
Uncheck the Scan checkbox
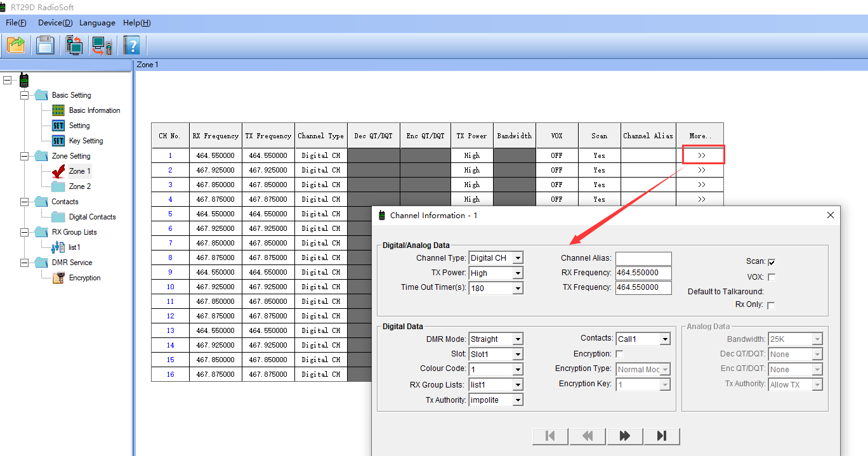click(x=772, y=262)
